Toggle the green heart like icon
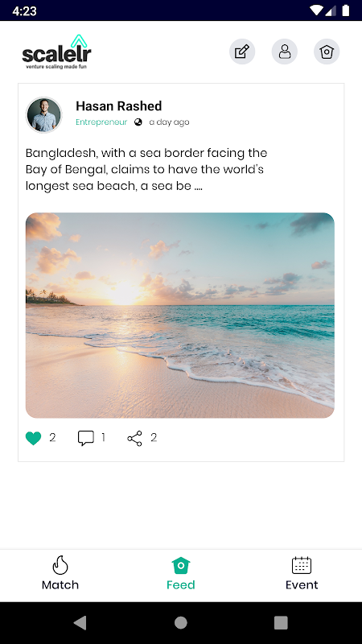This screenshot has width=362, height=644. click(x=33, y=438)
